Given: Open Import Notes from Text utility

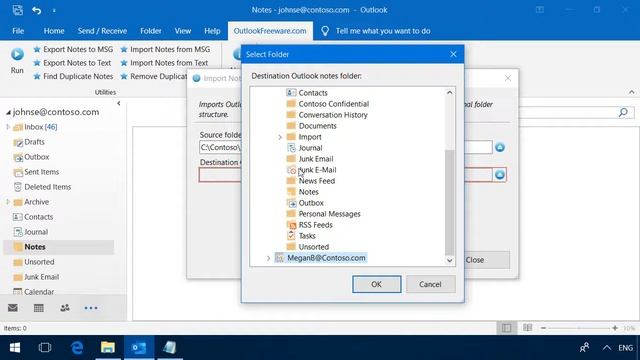Looking at the screenshot, I should click(x=164, y=63).
